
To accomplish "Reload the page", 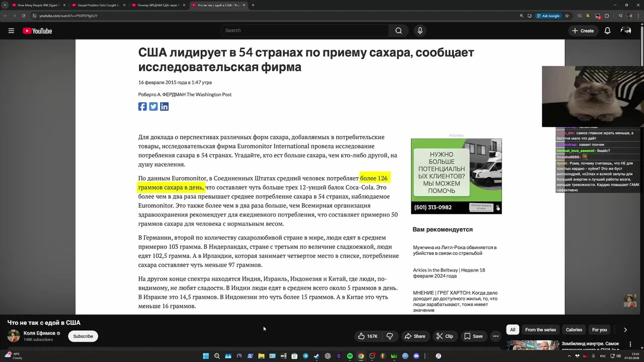I will [x=23, y=16].
